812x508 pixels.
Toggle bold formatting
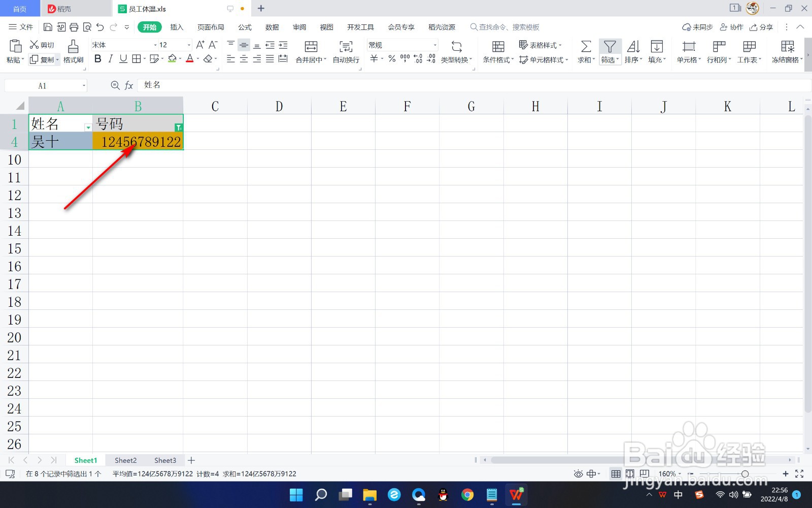click(x=98, y=59)
